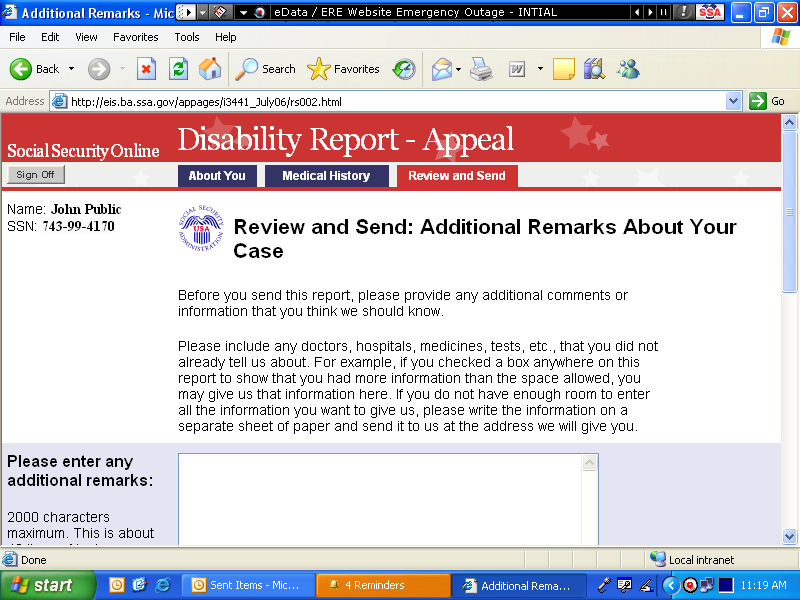The width and height of the screenshot is (800, 600).
Task: Switch to the Medical History tab
Action: [325, 176]
